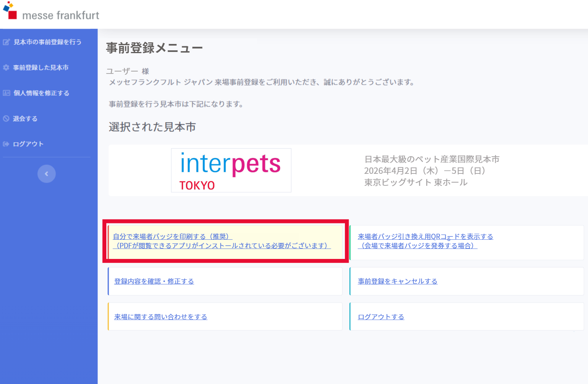
Task: Click the 登録内容を確認・修正する link
Action: (154, 281)
